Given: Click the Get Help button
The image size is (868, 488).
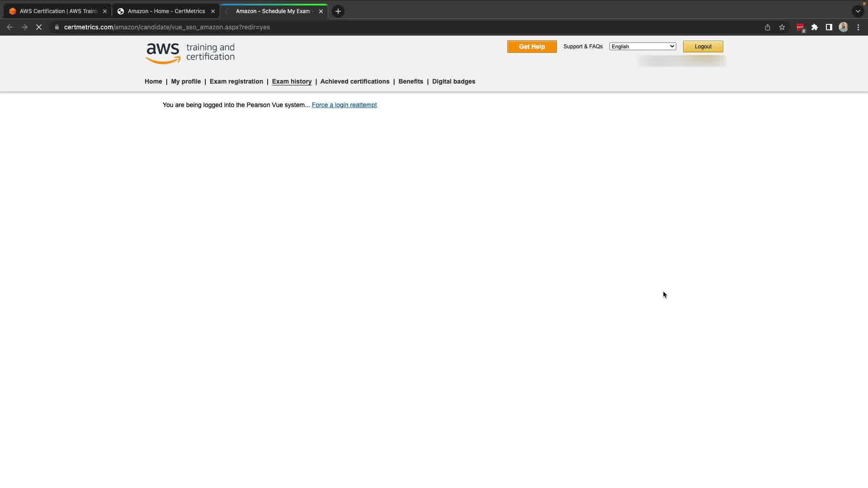Looking at the screenshot, I should click(532, 47).
